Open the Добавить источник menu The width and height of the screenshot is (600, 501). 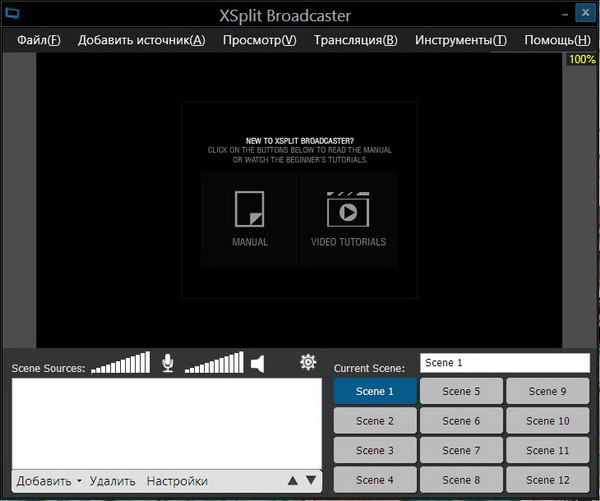[141, 40]
